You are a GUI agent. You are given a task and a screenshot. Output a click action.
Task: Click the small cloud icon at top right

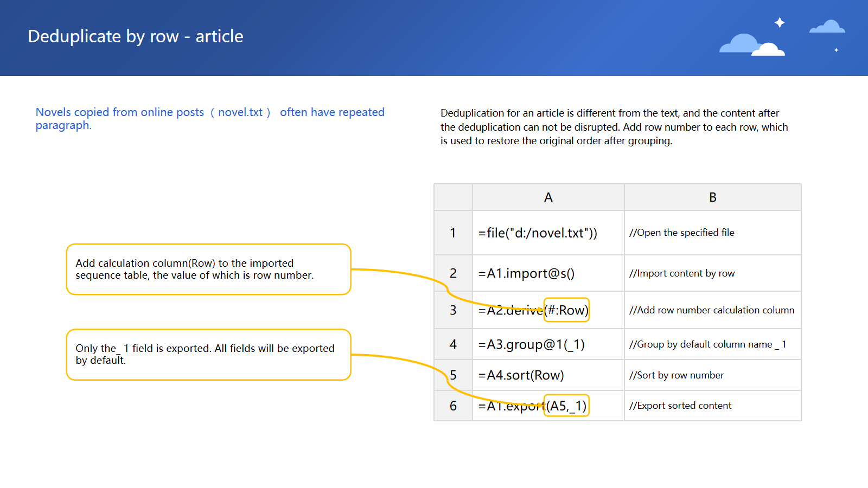827,27
